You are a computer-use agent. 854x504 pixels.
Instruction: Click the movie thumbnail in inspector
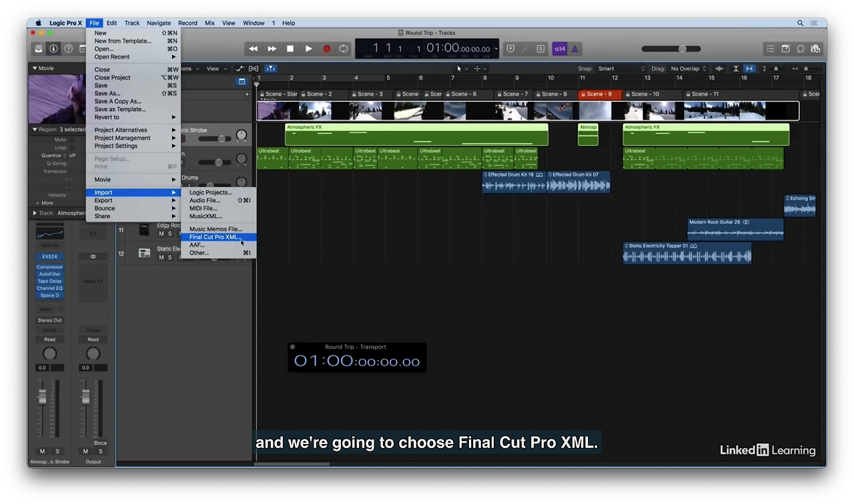tap(56, 99)
